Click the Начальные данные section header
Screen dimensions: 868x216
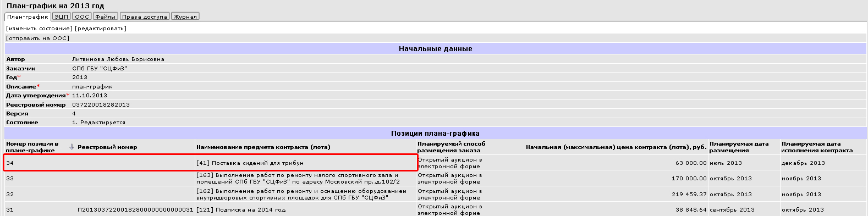[435, 48]
